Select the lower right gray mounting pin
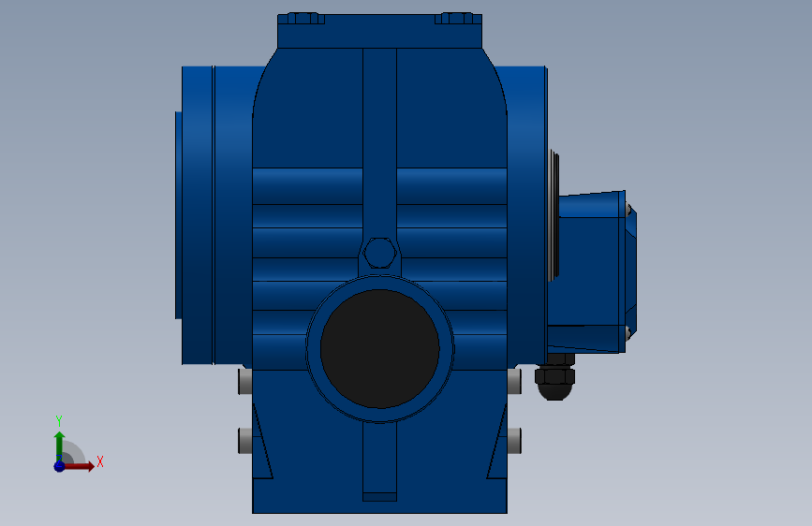The height and width of the screenshot is (526, 812). coord(514,441)
